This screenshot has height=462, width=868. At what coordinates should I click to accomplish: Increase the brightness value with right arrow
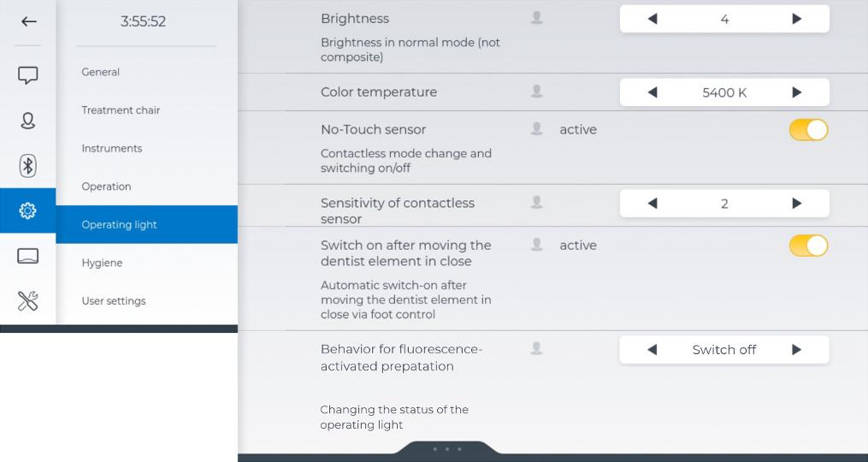(x=797, y=19)
